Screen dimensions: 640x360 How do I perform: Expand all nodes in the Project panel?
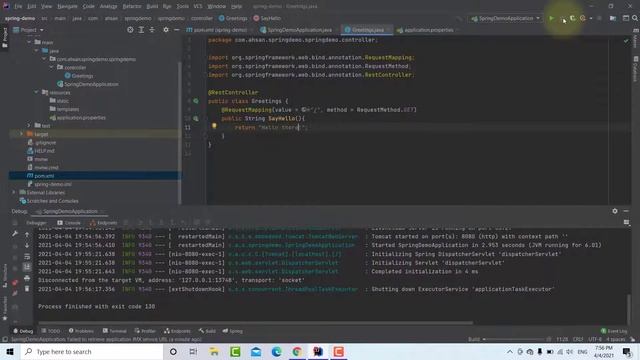[141, 30]
